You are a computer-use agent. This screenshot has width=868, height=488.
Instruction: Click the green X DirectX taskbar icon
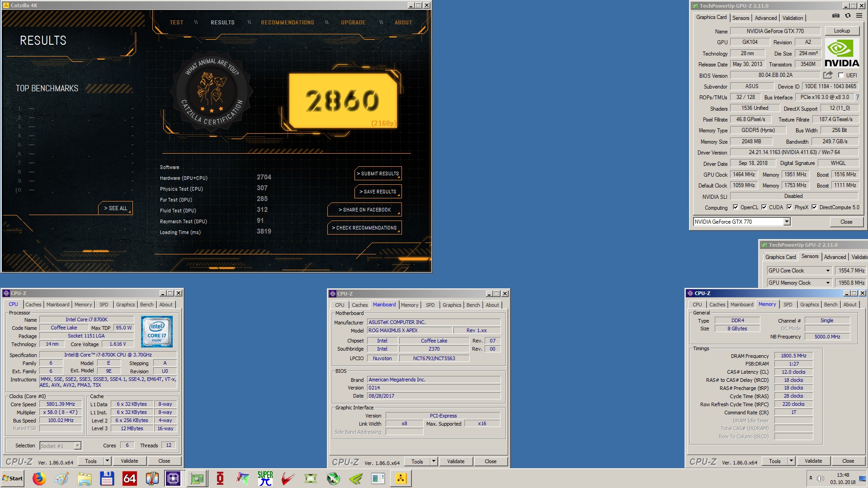(x=311, y=479)
